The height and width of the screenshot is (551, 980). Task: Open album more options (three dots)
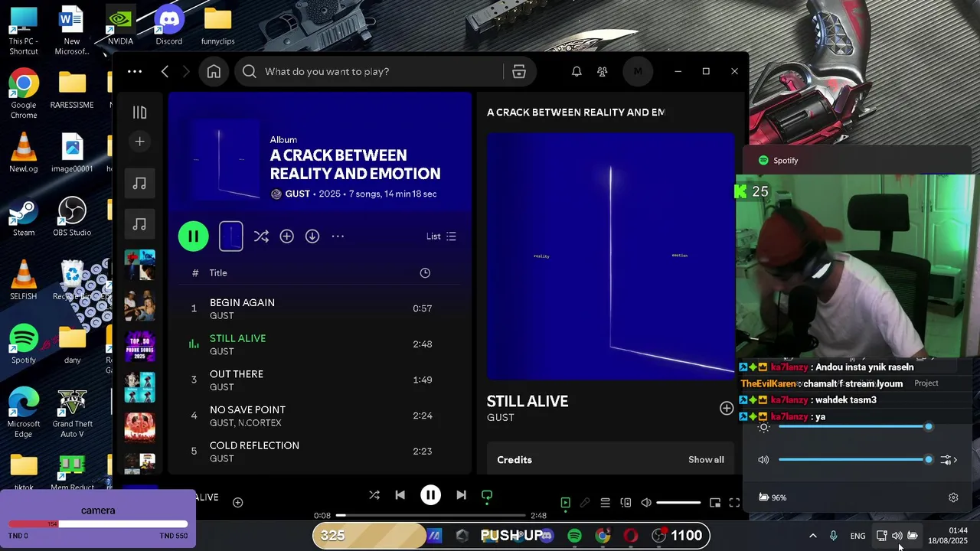coord(338,236)
